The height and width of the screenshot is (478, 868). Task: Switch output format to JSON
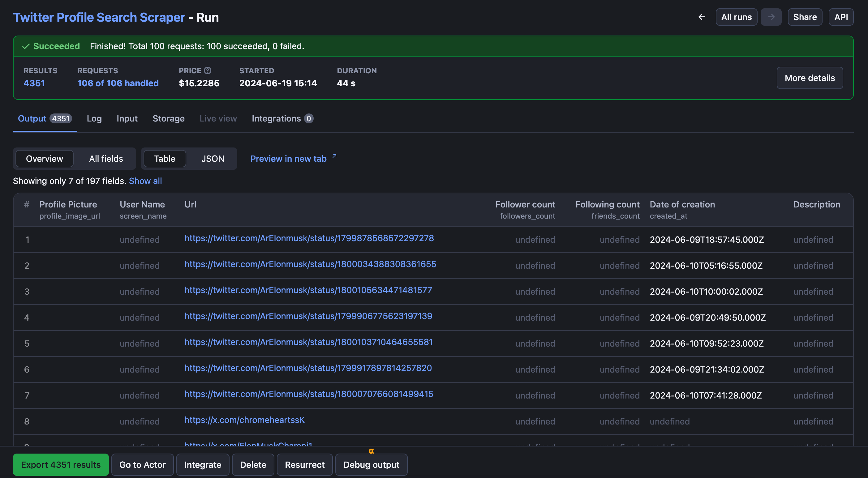click(213, 159)
